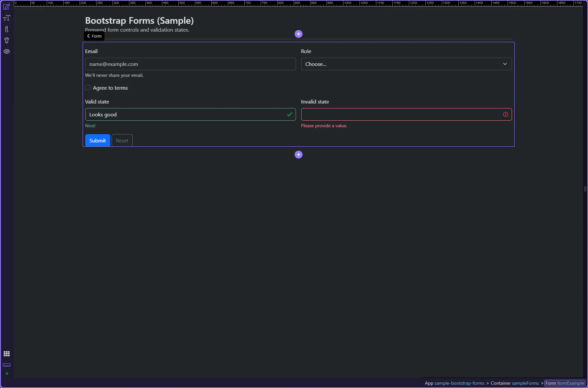Click the Email input field
The width and height of the screenshot is (588, 388).
[190, 64]
